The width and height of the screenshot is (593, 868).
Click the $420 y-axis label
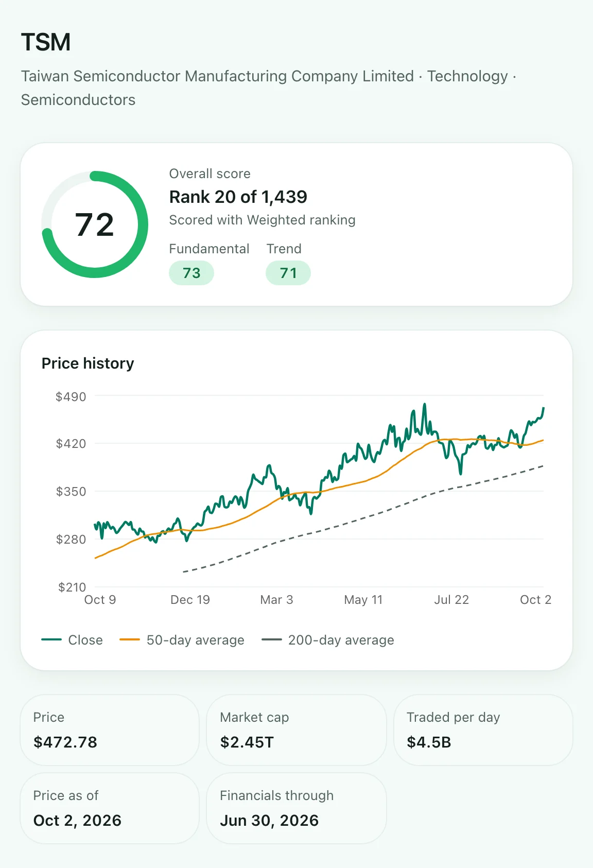click(x=71, y=444)
